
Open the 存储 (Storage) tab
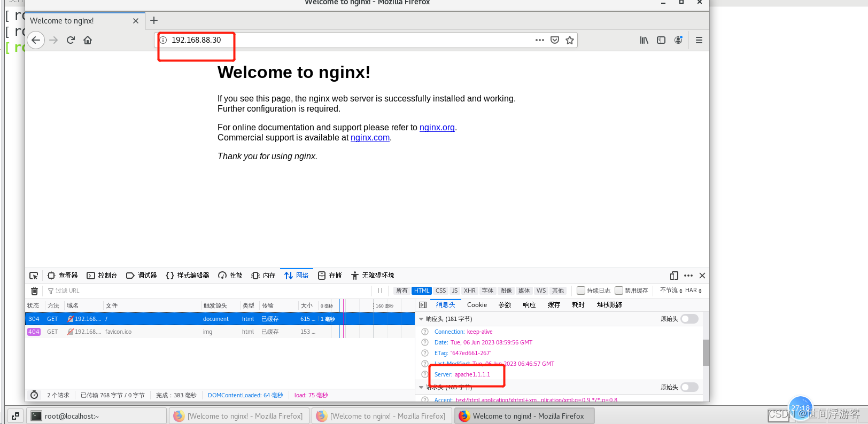pos(330,276)
